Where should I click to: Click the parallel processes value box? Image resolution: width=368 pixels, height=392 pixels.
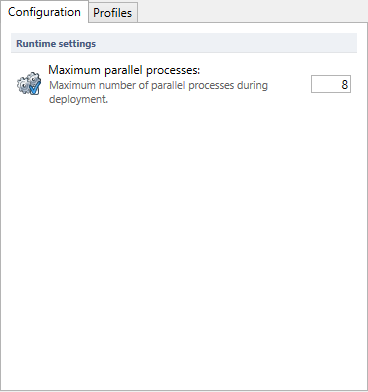[331, 84]
